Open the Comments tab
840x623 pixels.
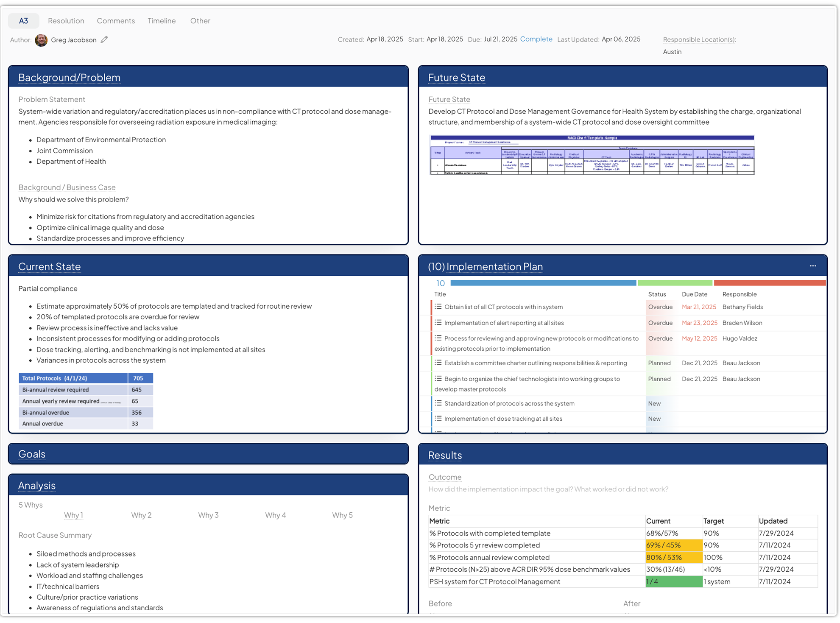click(x=116, y=21)
